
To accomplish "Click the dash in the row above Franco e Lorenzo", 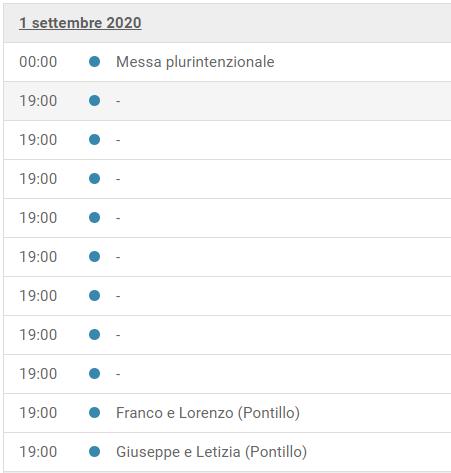I will click(118, 374).
